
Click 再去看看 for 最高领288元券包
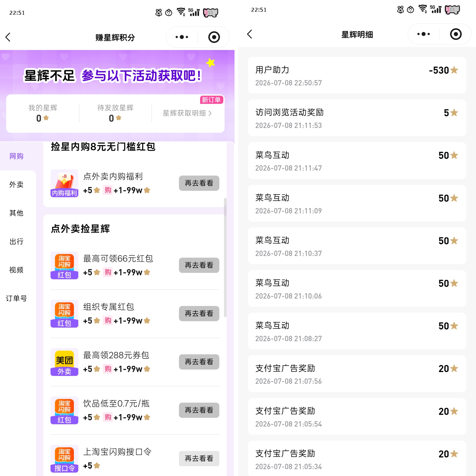coord(199,362)
